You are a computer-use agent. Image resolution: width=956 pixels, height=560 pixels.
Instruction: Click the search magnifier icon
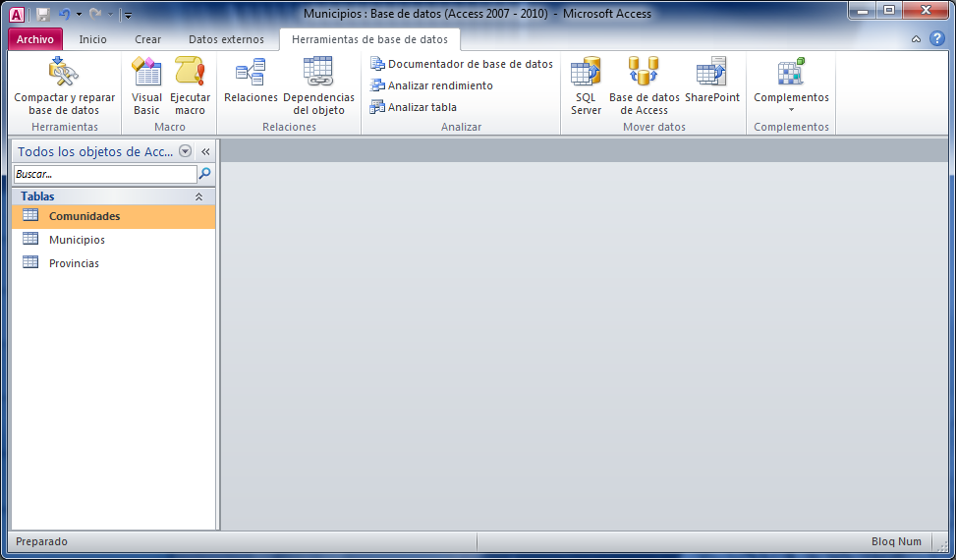tap(205, 174)
